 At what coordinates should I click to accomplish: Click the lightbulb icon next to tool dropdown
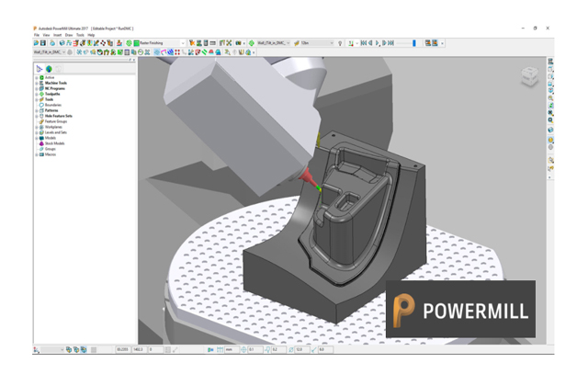[340, 43]
